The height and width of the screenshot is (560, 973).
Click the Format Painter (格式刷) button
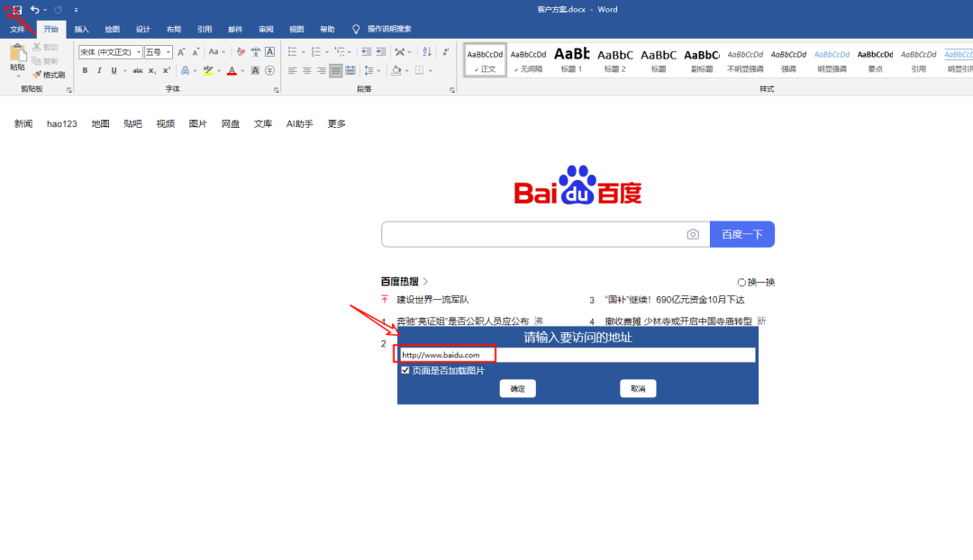(49, 75)
